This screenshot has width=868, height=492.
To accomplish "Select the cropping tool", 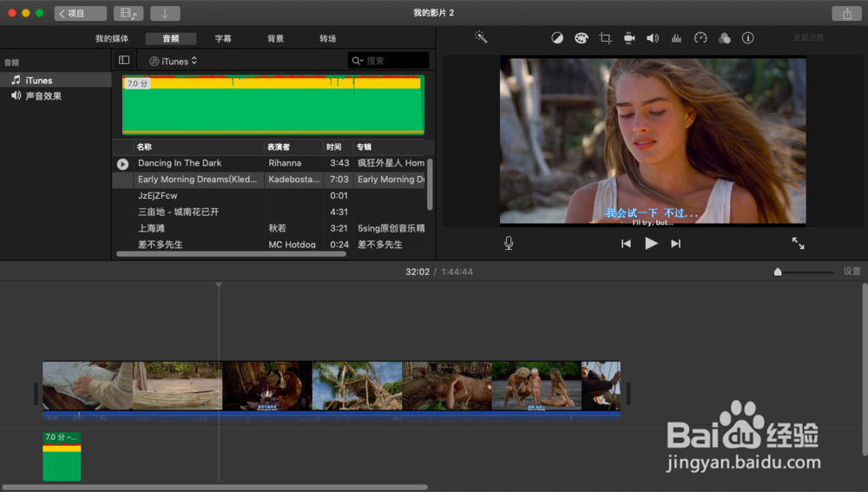I will [x=605, y=38].
